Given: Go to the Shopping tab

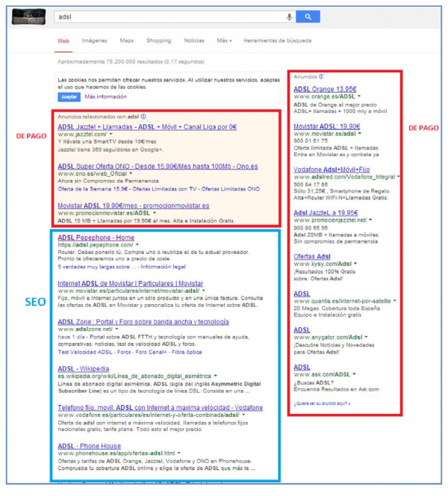Looking at the screenshot, I should [159, 40].
